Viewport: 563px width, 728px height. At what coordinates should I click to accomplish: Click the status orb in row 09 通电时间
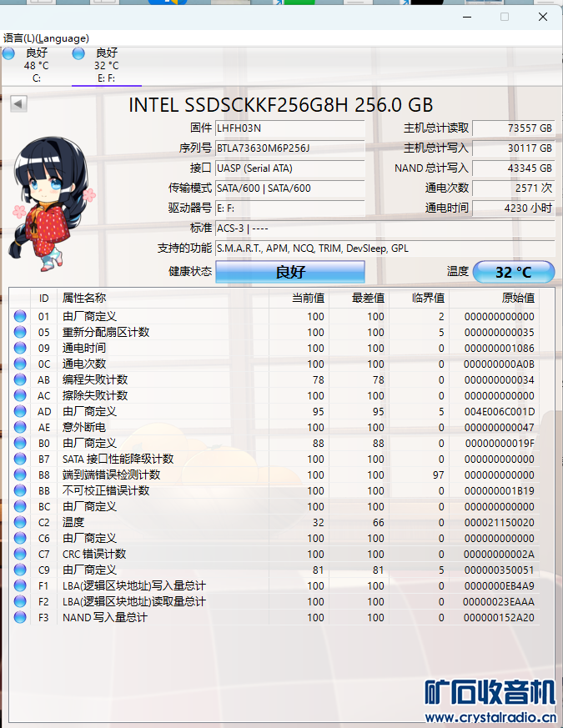(20, 348)
